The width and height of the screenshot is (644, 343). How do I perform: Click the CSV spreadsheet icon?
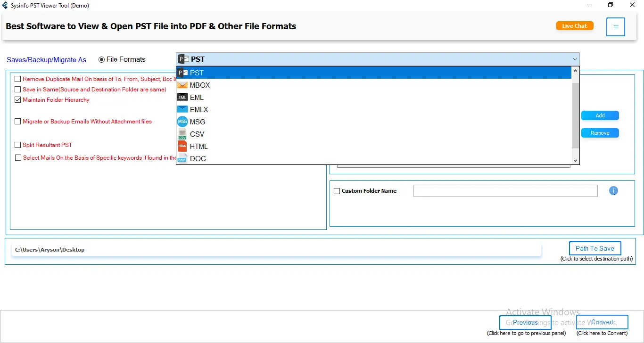[x=182, y=134]
